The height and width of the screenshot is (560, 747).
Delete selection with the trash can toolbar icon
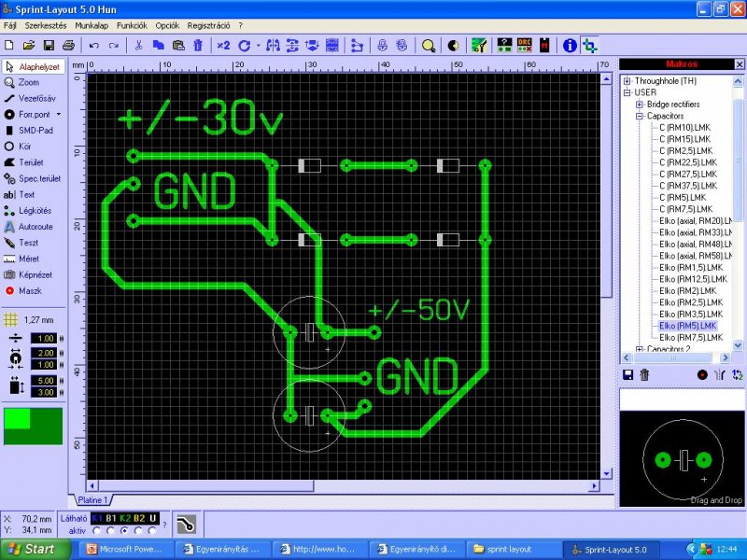pyautogui.click(x=198, y=46)
